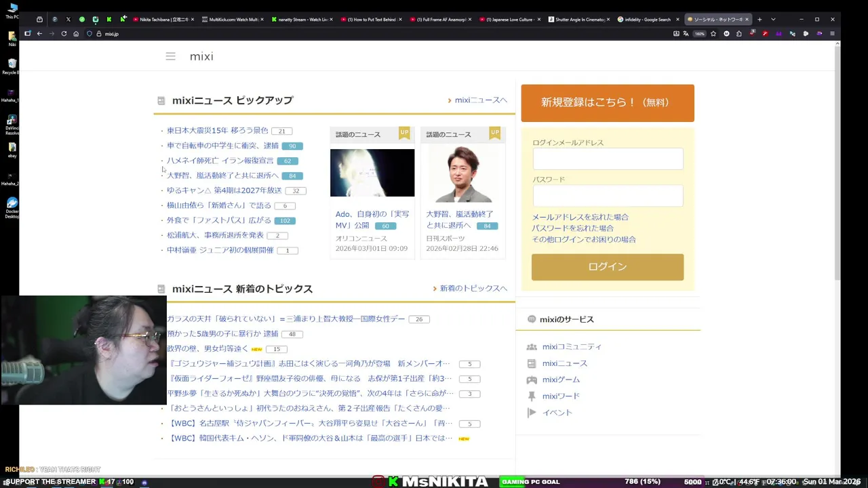The image size is (868, 488).
Task: Switch to nanatty Stream Kick tab
Action: (x=302, y=19)
